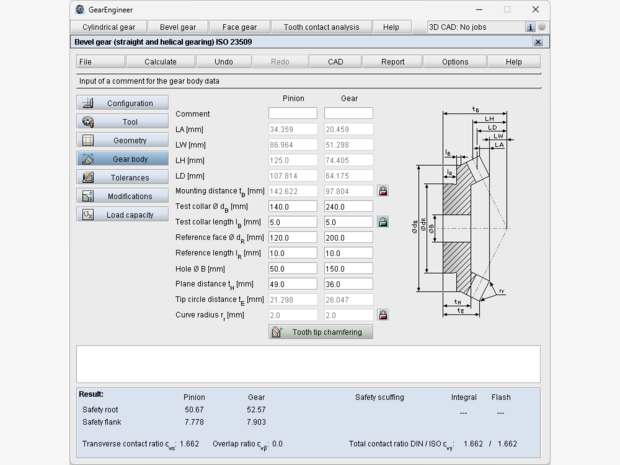Unlock the Mounting distance lock
620x465 pixels.
click(x=383, y=190)
